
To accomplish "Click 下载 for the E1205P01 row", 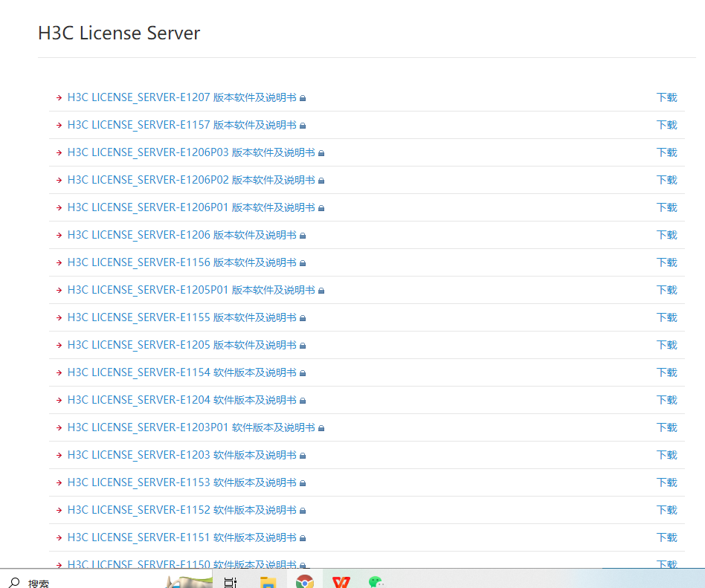I will click(667, 290).
